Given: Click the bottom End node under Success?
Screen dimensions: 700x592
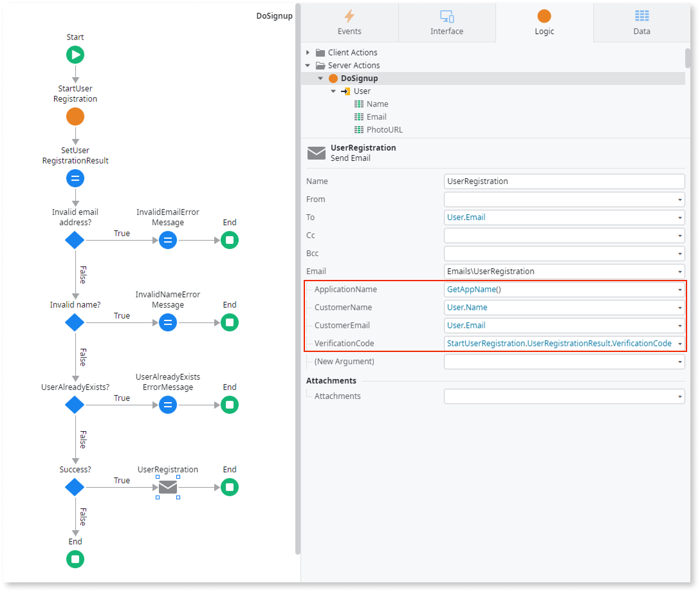Looking at the screenshot, I should 75,559.
